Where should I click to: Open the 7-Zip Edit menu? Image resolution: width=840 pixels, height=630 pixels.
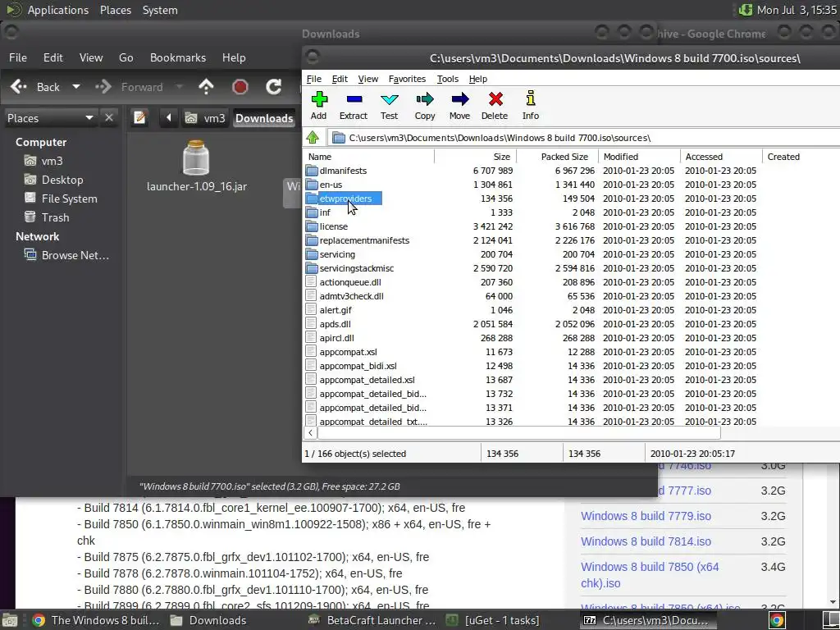pos(340,79)
